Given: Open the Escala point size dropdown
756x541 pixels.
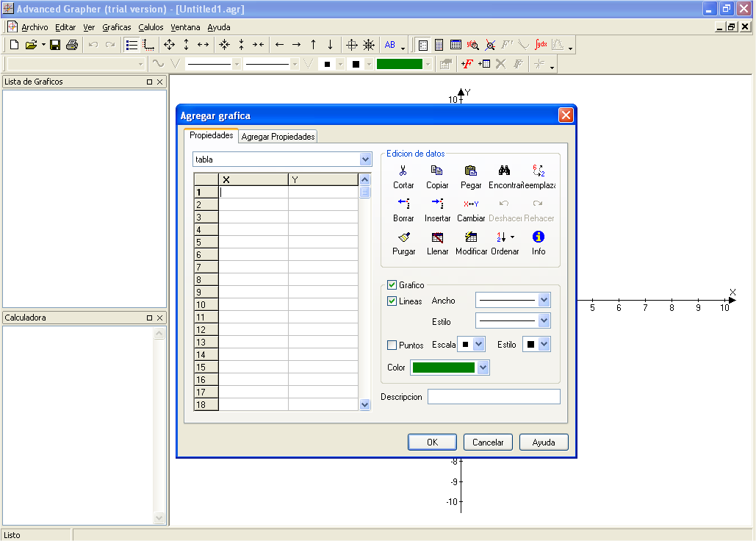Looking at the screenshot, I should pyautogui.click(x=478, y=344).
